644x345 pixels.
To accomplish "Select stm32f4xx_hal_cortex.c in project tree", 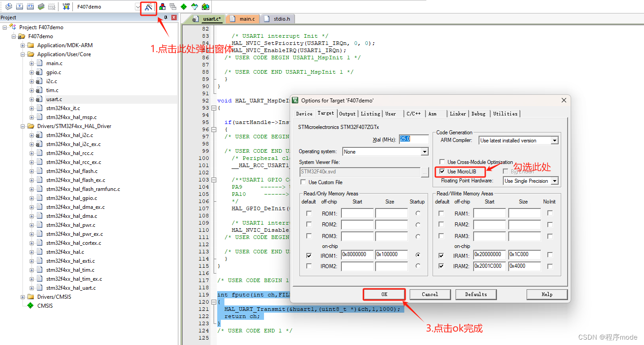I will pyautogui.click(x=74, y=243).
